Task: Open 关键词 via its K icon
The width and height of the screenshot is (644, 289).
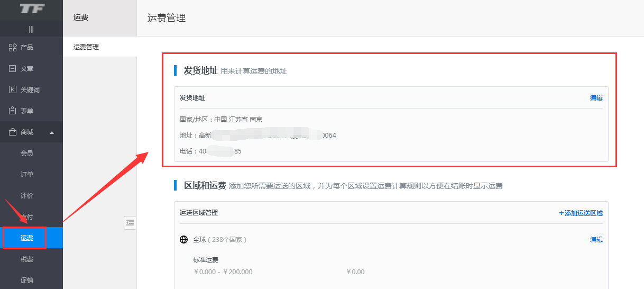Action: coord(13,90)
